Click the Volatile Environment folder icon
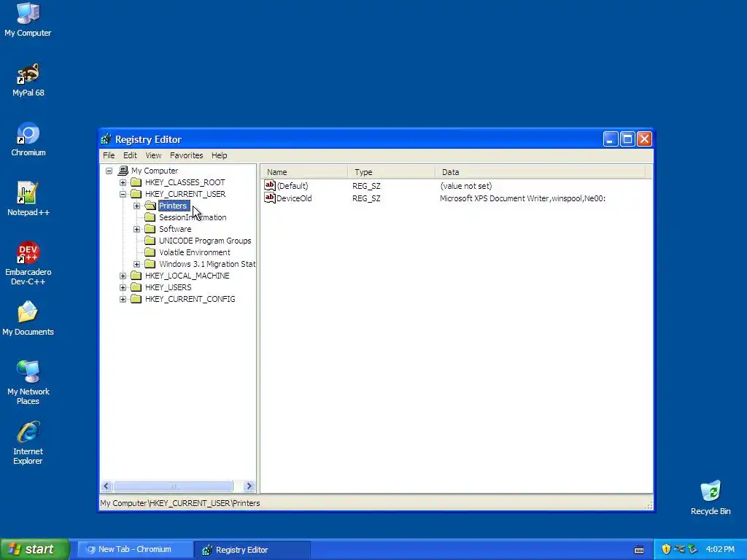 coord(150,252)
